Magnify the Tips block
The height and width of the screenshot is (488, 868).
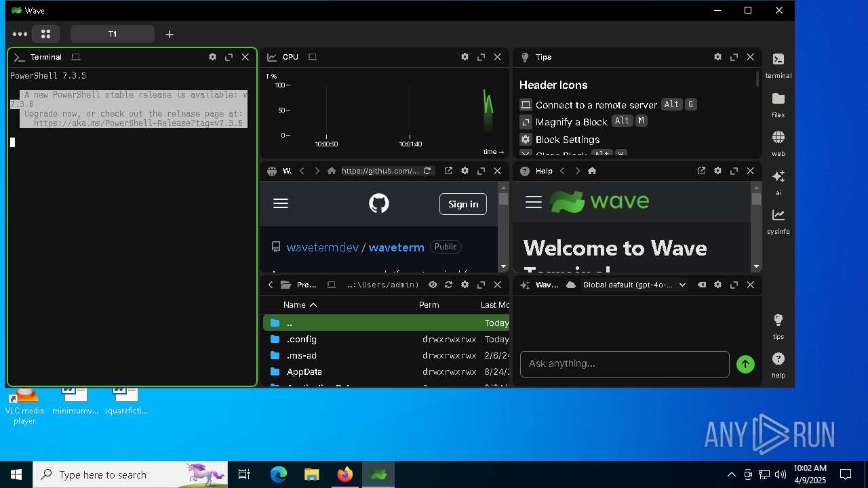point(734,57)
